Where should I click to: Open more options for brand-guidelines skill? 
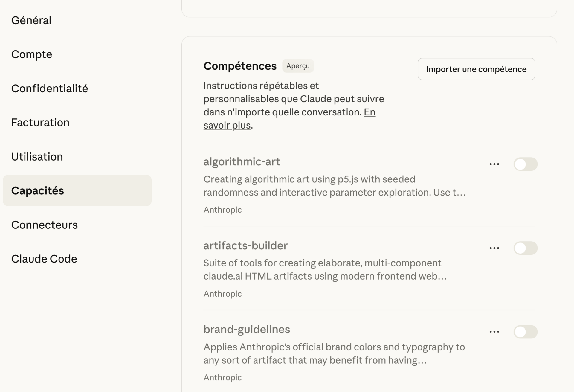coord(494,332)
